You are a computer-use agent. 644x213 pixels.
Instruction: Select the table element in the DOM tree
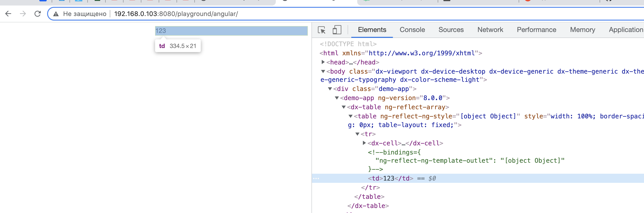[x=368, y=116]
